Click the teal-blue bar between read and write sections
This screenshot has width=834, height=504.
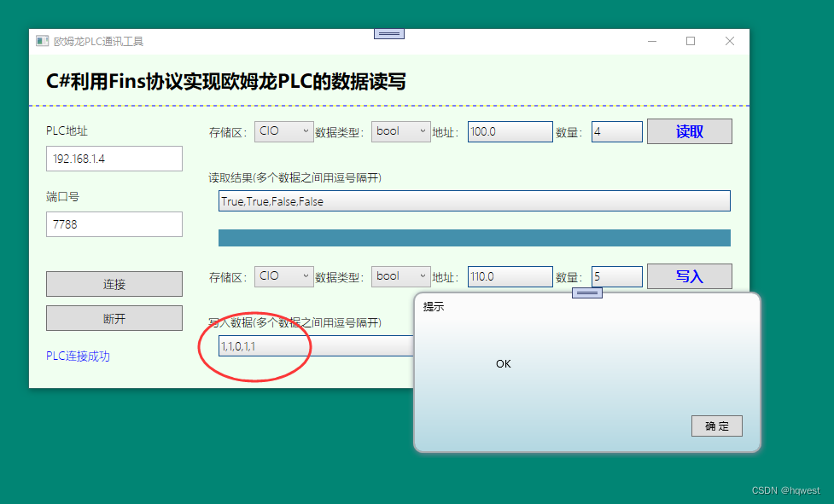pyautogui.click(x=475, y=238)
